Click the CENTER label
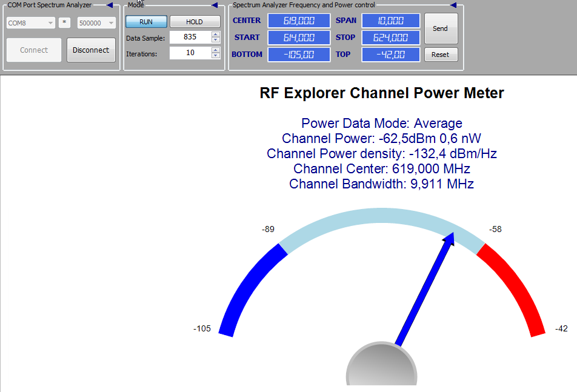 pos(247,21)
